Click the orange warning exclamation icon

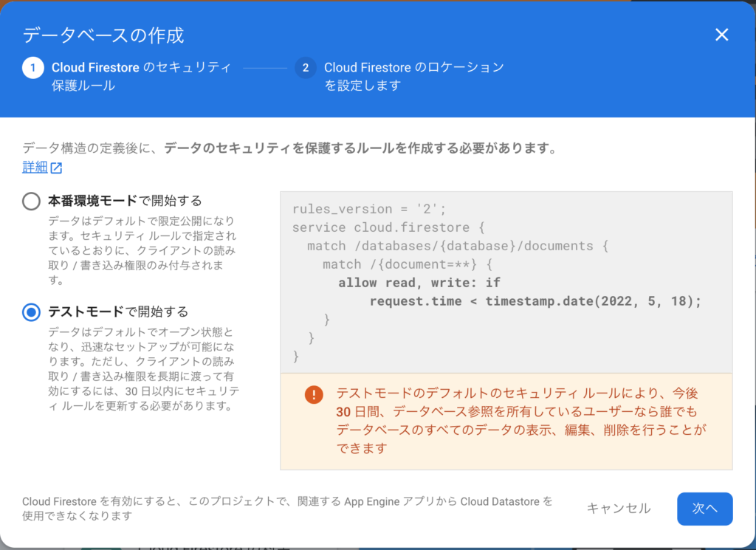pos(314,395)
